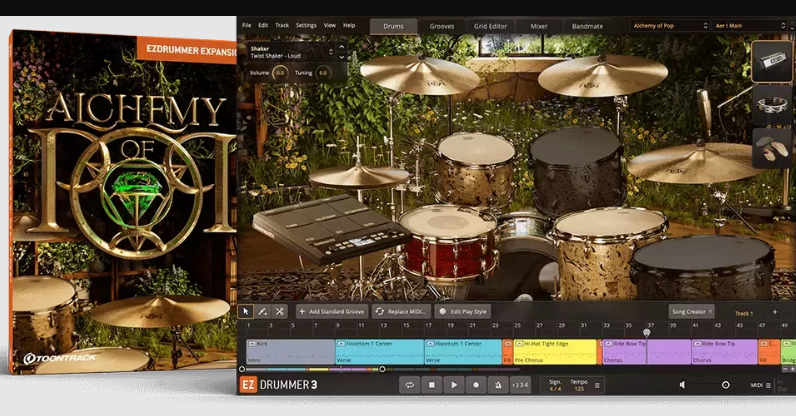Screen dimensions: 796x416
Task: Click the record button in the transport
Action: [476, 385]
